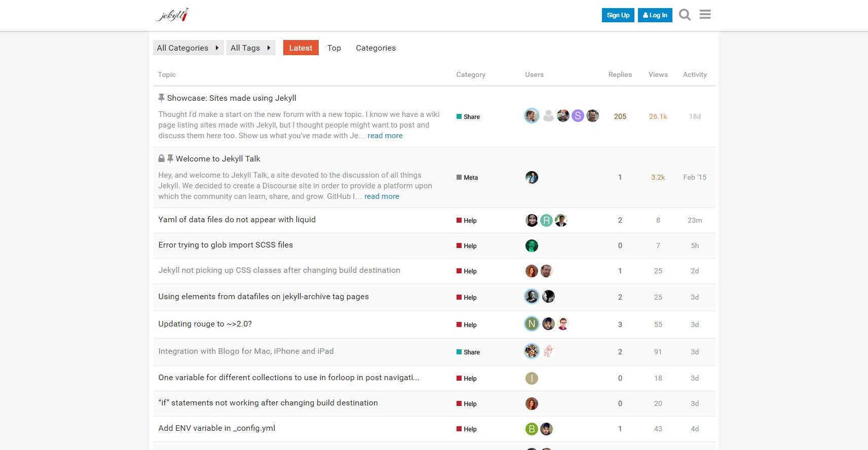Click the green R avatar in Yaml topic row
The width and height of the screenshot is (868, 450).
(x=546, y=220)
